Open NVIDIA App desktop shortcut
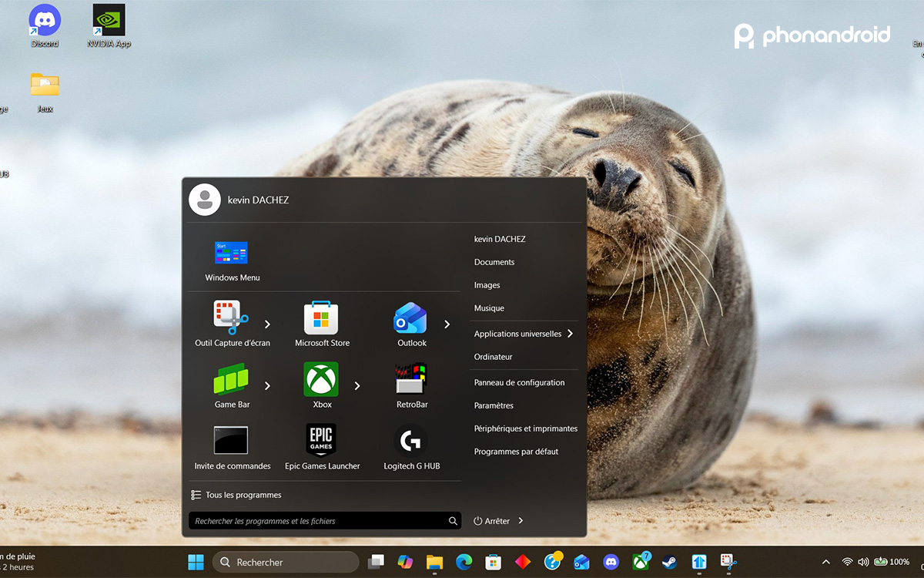The width and height of the screenshot is (924, 578). (109, 26)
